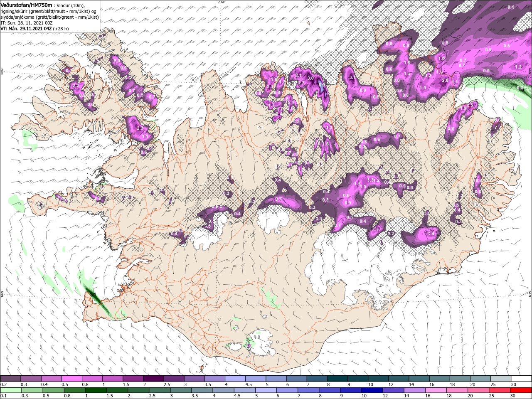Click the upper-scale swatch between 18 and 20
The image size is (532, 399).
click(x=460, y=379)
